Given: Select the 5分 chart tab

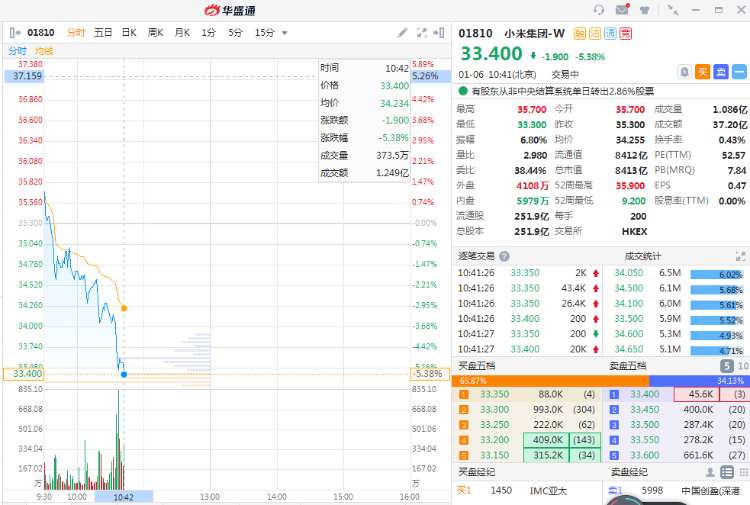Looking at the screenshot, I should (235, 33).
